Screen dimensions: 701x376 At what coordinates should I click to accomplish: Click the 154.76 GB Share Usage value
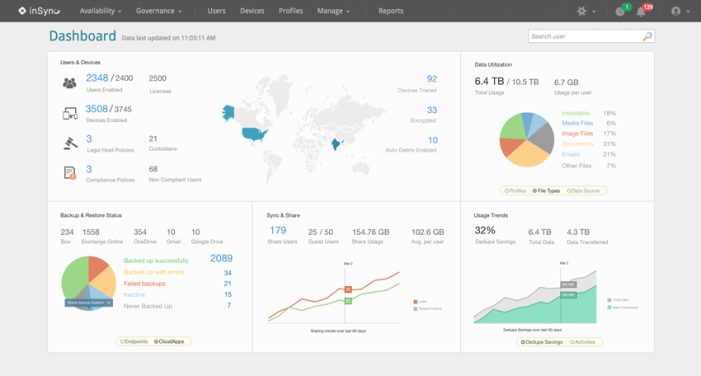(371, 232)
